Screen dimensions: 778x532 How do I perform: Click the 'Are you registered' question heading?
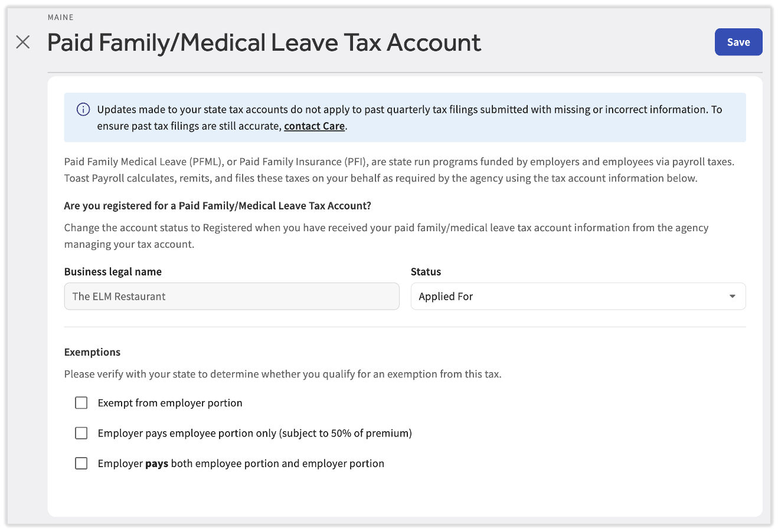click(217, 206)
